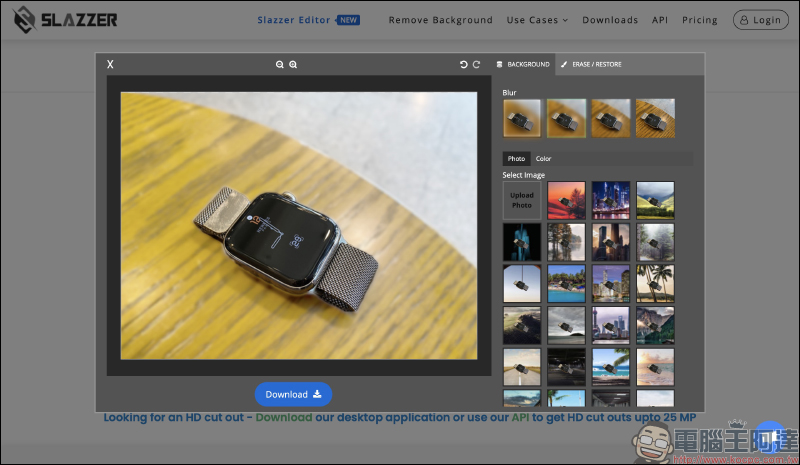Click the Download button below the image

pyautogui.click(x=293, y=394)
